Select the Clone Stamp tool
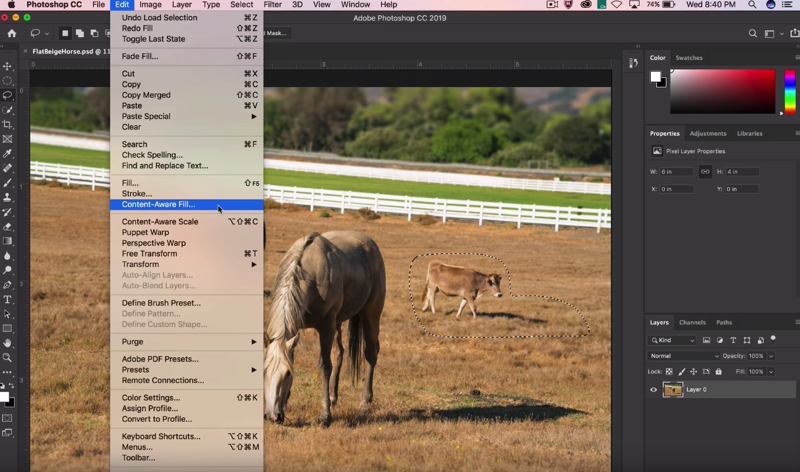 7,197
